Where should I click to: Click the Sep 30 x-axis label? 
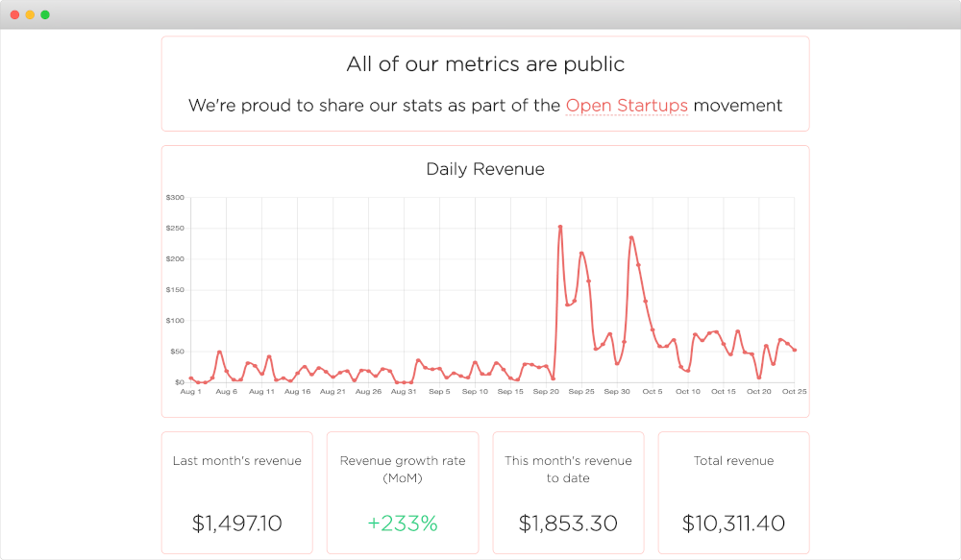click(x=617, y=392)
